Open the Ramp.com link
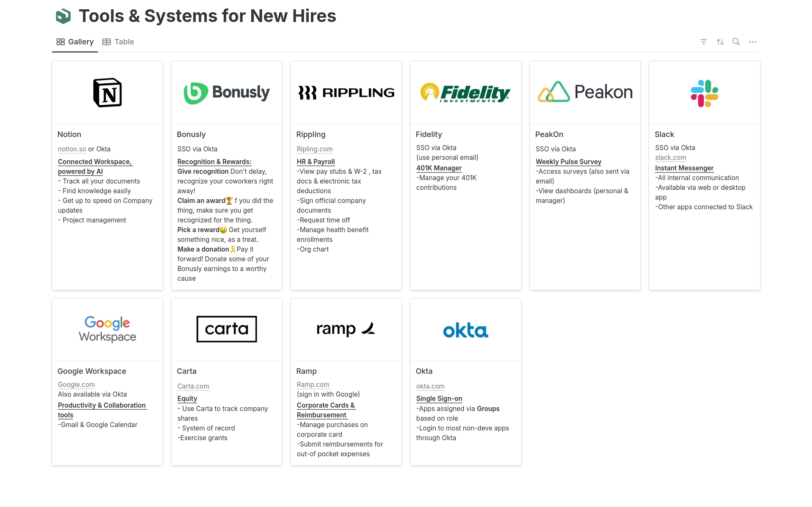 tap(313, 384)
